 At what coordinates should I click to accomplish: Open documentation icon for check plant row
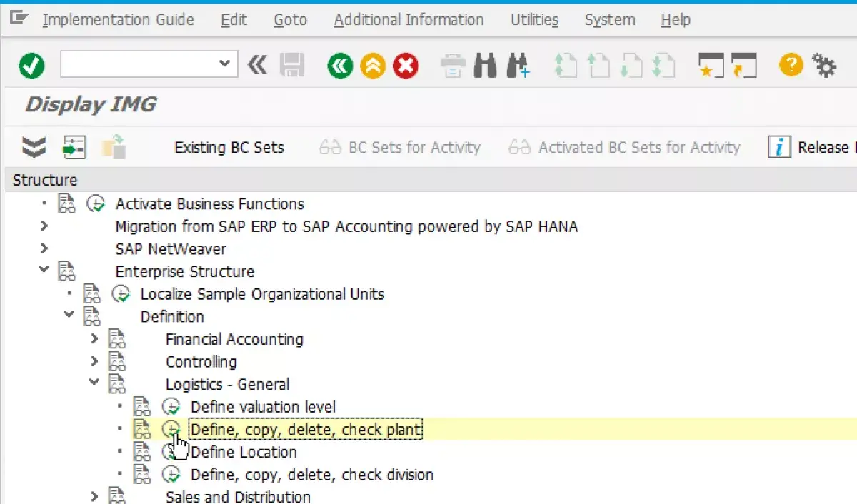142,430
